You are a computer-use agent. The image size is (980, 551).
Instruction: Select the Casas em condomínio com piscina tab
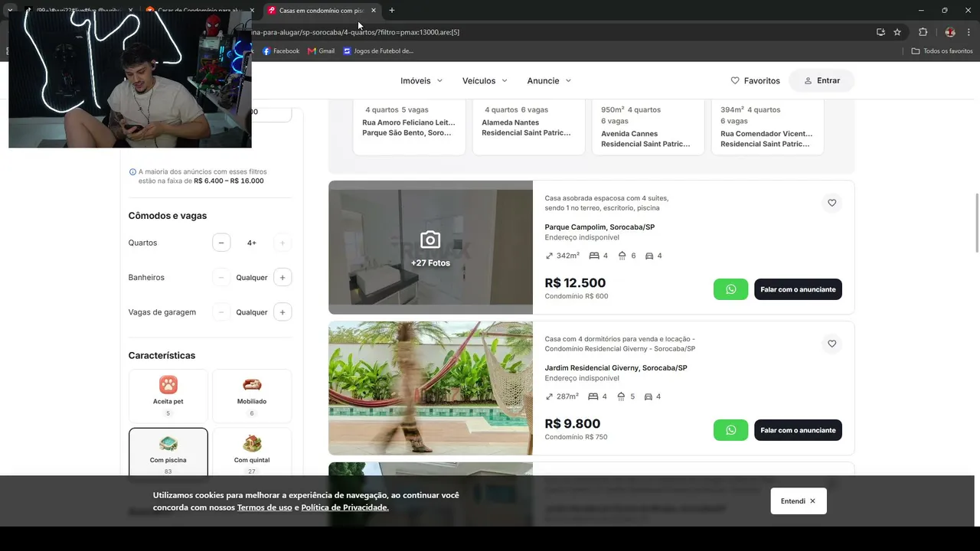[x=322, y=11]
